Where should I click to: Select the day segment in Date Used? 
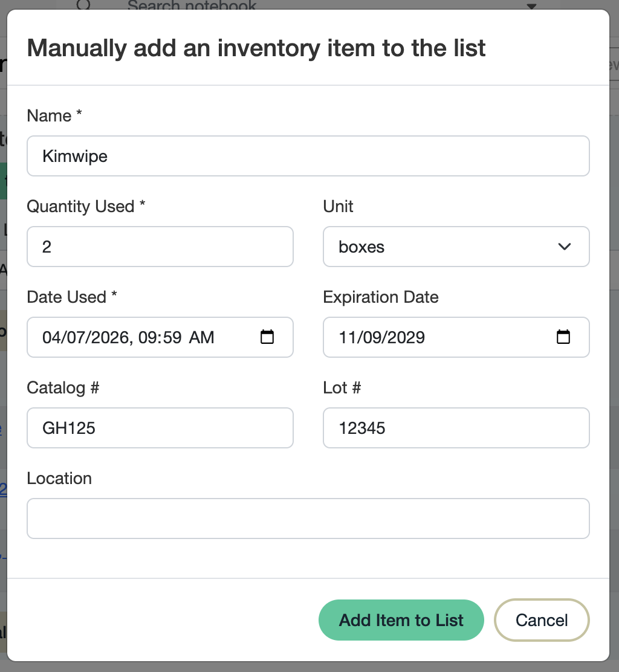click(74, 337)
